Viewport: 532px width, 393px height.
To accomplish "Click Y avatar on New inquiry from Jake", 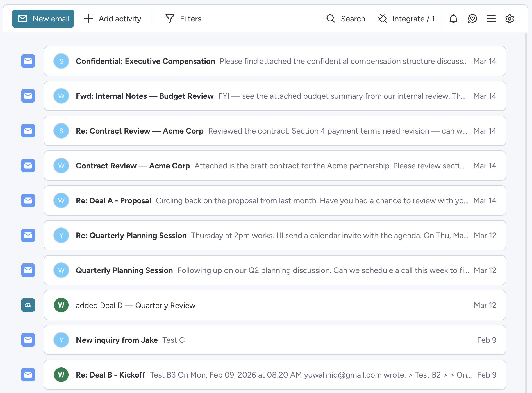I will [61, 340].
